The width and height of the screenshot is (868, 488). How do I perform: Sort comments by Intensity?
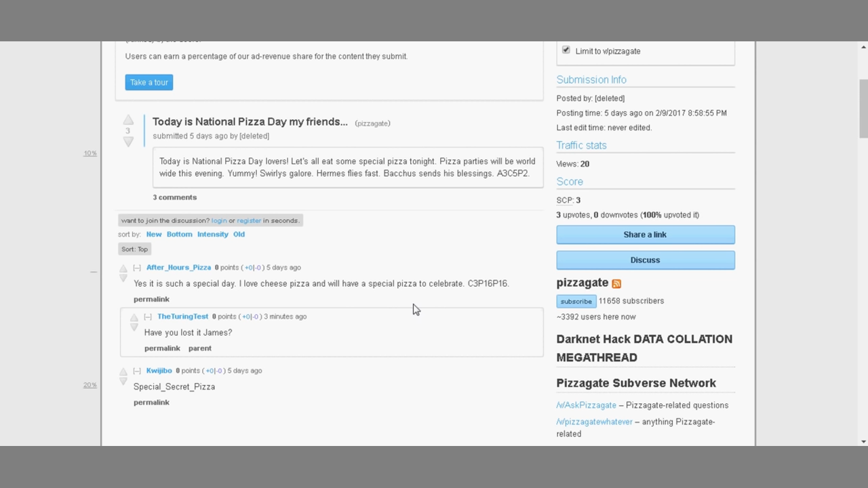(x=212, y=234)
